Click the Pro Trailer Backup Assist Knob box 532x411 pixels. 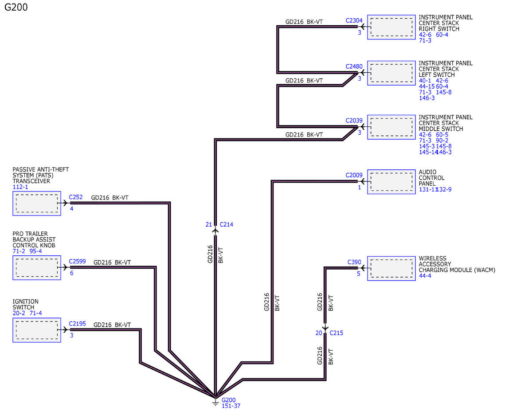pos(37,268)
